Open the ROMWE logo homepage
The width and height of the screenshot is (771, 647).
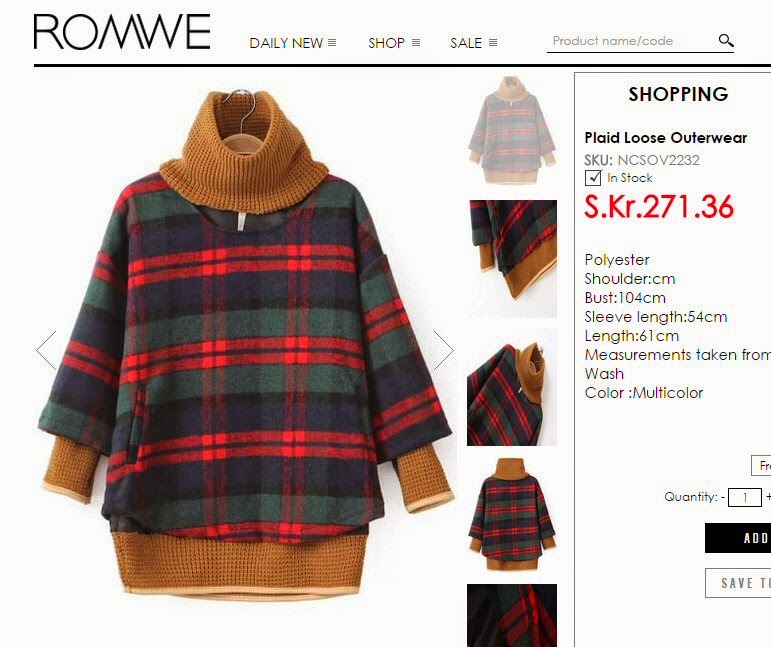[122, 32]
